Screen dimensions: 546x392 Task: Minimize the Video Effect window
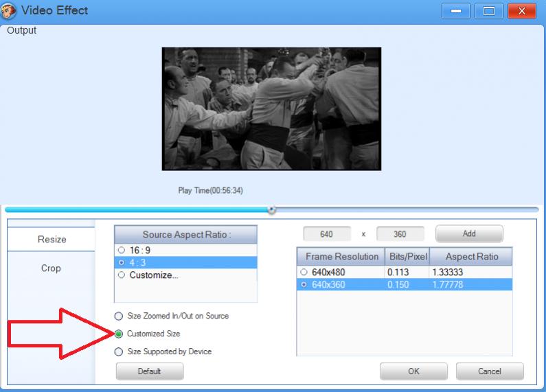456,11
